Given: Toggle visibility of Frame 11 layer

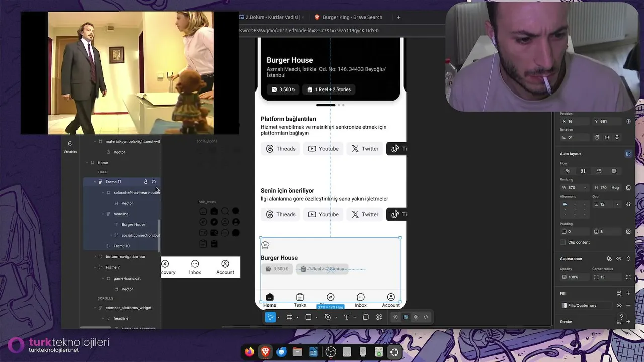Looking at the screenshot, I should [154, 182].
